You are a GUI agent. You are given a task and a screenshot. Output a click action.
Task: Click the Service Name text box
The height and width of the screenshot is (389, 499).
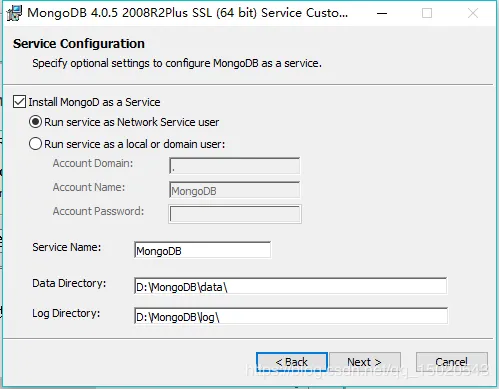[x=202, y=250]
